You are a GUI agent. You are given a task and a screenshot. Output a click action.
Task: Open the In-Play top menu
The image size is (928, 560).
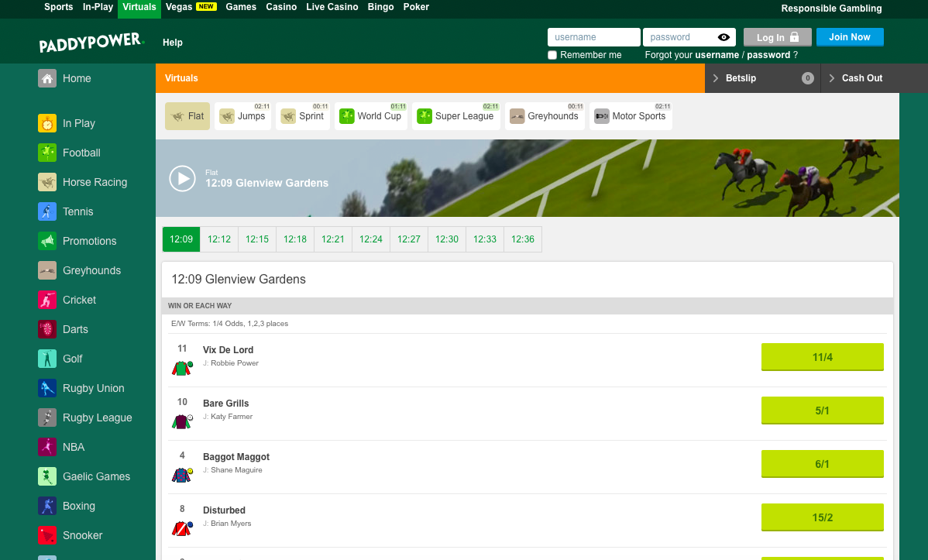(x=98, y=7)
